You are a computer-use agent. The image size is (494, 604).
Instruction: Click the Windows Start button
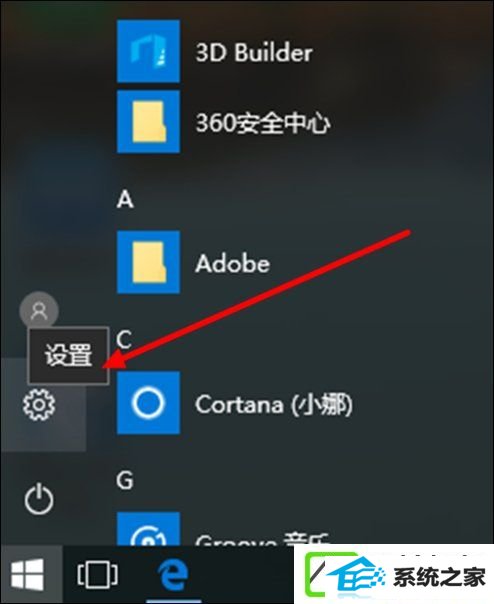(x=27, y=575)
